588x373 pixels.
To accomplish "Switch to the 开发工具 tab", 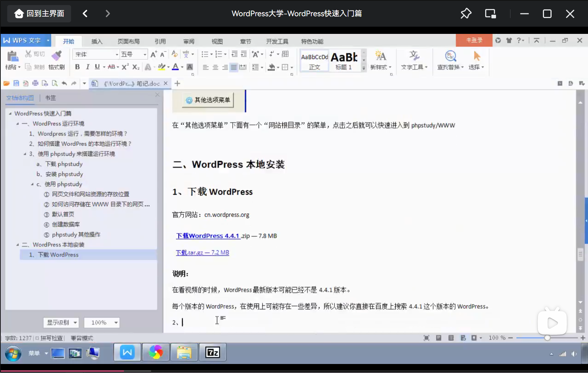I will coord(277,41).
